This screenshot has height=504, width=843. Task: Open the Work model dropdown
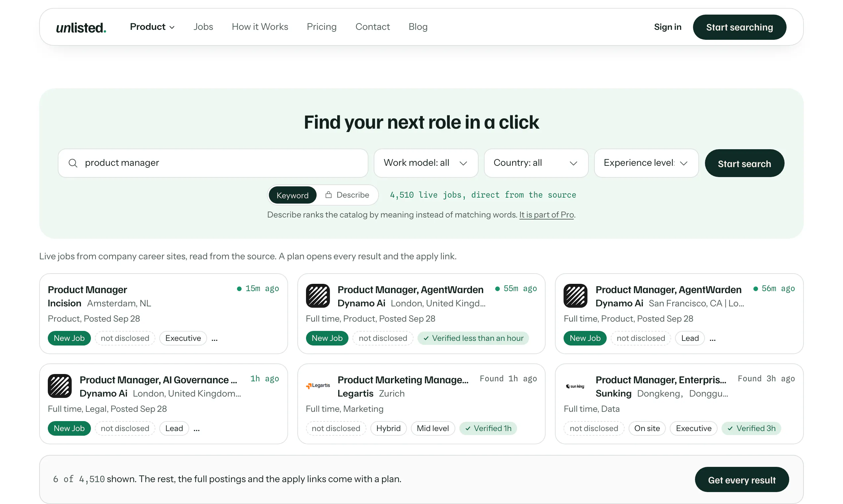pos(426,163)
